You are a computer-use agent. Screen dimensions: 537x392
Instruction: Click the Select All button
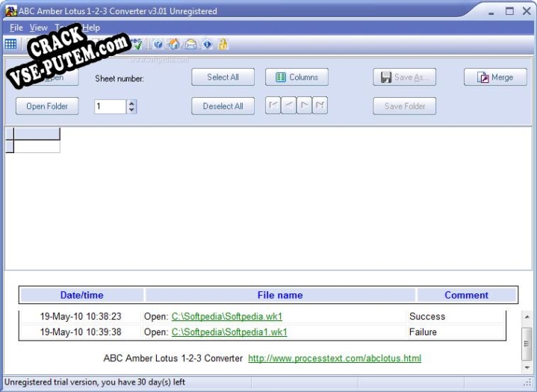[223, 77]
